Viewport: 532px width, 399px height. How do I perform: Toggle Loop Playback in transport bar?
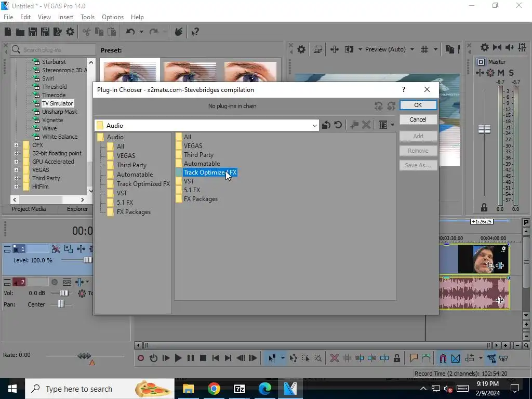click(153, 358)
